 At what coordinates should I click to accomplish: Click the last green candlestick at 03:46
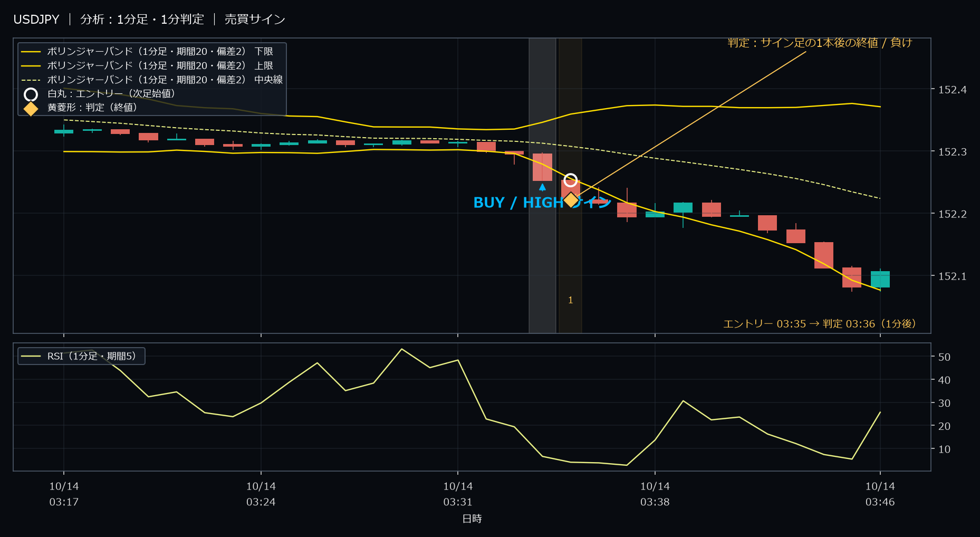(x=880, y=279)
